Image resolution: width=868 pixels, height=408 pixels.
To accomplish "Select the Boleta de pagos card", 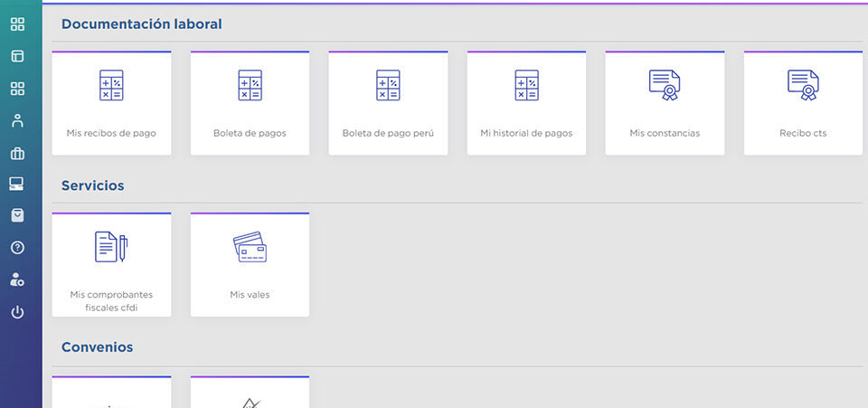I will [x=250, y=103].
